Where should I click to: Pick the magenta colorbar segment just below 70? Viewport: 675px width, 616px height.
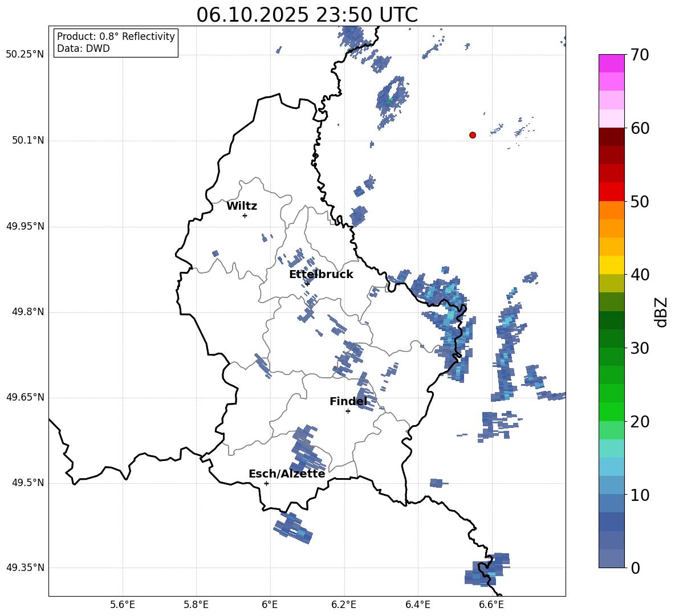[611, 63]
